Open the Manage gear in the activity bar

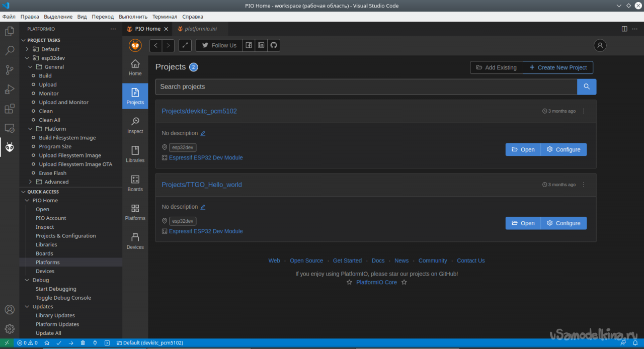click(10, 329)
